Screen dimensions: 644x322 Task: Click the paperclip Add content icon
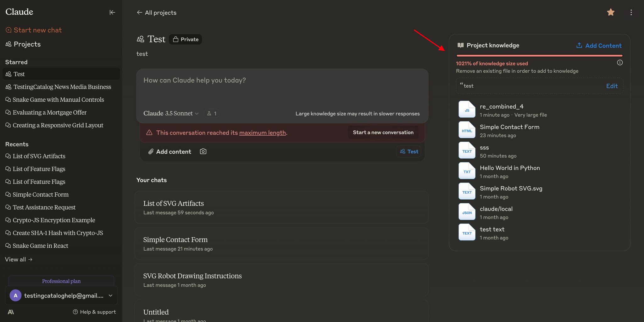tap(151, 151)
